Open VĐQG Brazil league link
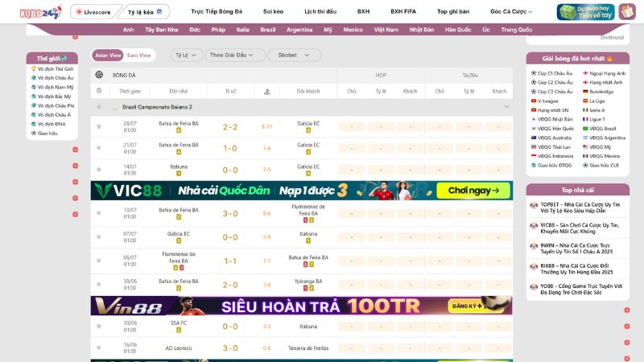Viewport: 644px width, 362px height. point(599,129)
